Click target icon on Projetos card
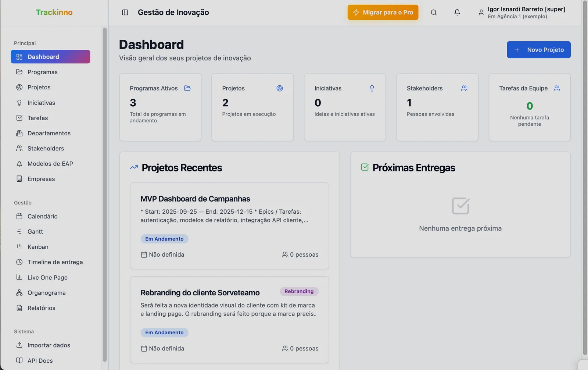The height and width of the screenshot is (370, 588). [x=280, y=88]
